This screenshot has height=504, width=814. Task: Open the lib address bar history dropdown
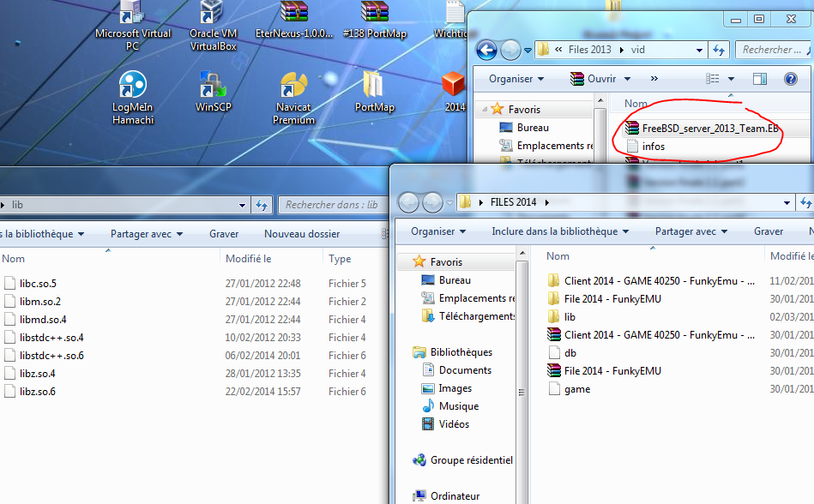pos(242,206)
